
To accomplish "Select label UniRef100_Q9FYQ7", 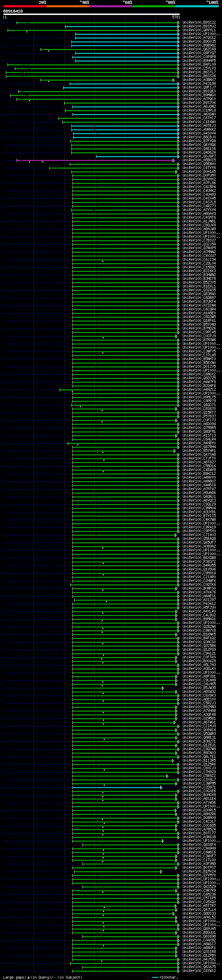I will [199, 53].
